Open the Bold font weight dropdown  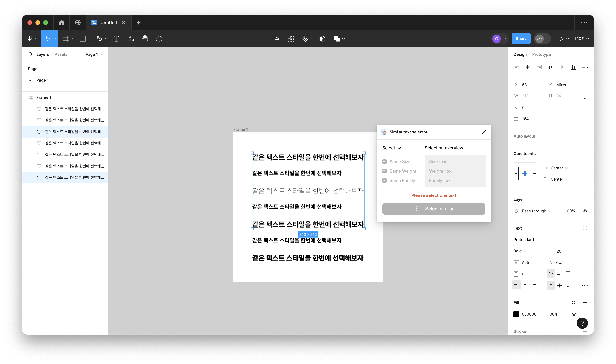tap(520, 251)
